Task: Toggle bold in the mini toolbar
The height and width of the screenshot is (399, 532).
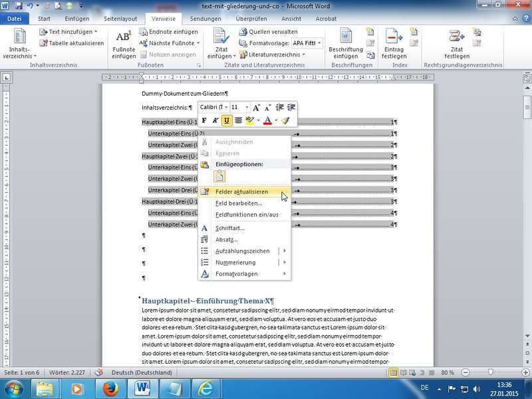Action: point(204,120)
